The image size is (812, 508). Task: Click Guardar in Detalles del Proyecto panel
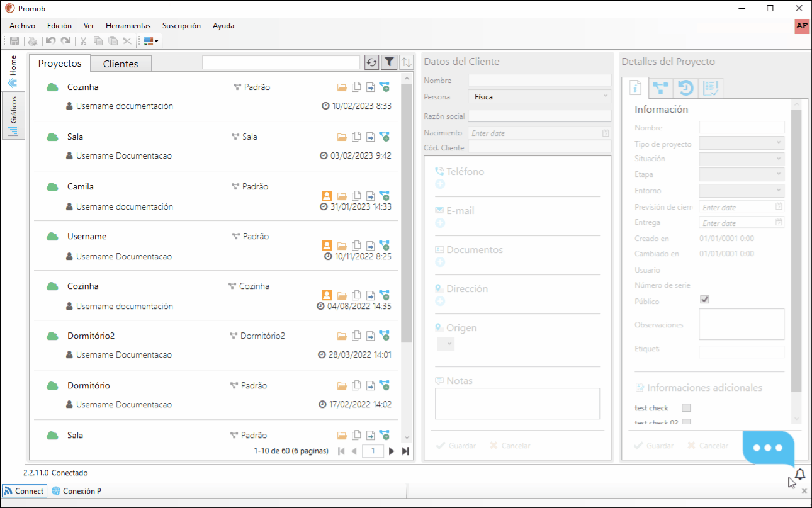[654, 445]
